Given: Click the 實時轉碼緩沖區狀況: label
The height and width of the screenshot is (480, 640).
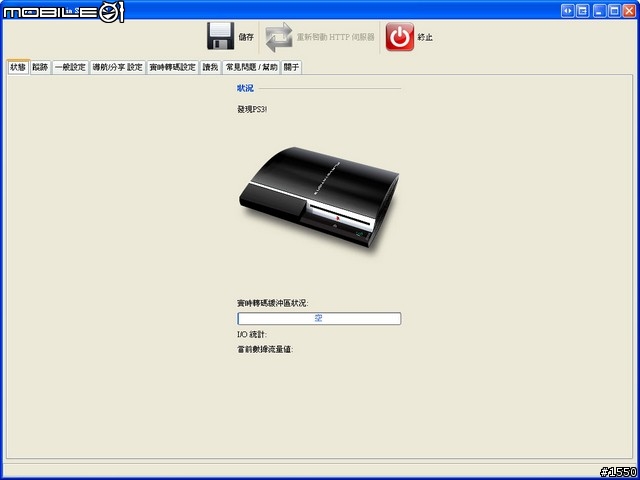Looking at the screenshot, I should pyautogui.click(x=273, y=303).
